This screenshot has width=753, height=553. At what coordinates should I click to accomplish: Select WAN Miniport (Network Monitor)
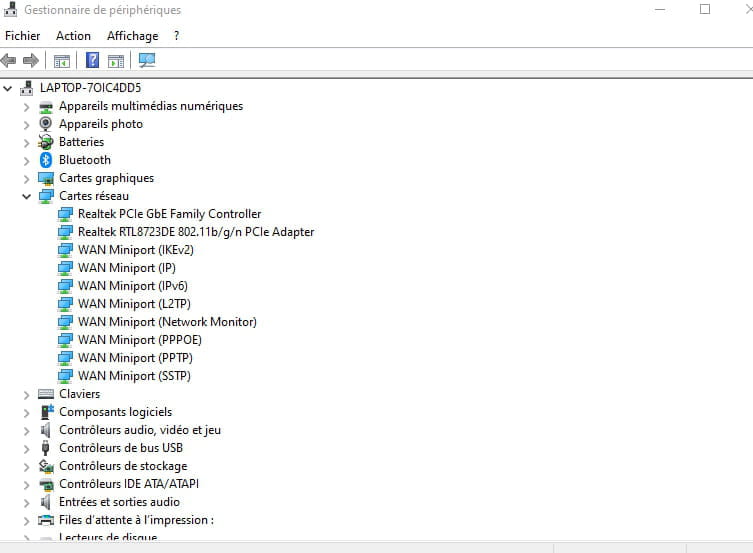coord(167,322)
